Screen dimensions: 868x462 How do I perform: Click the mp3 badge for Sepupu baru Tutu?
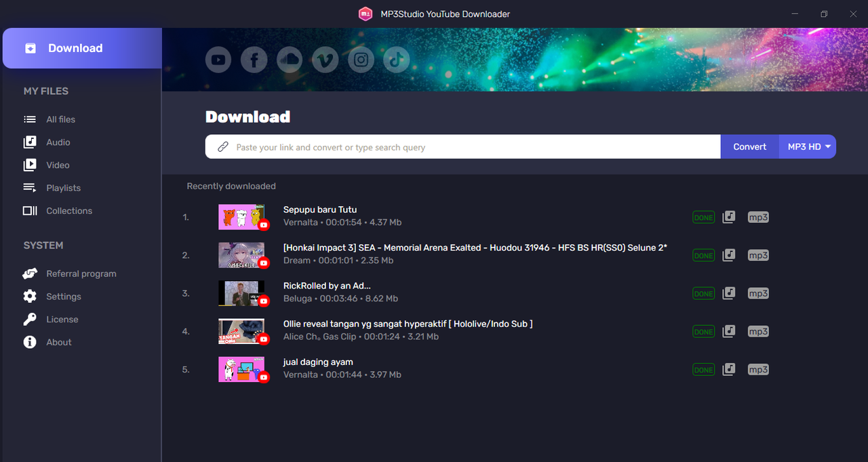(758, 217)
